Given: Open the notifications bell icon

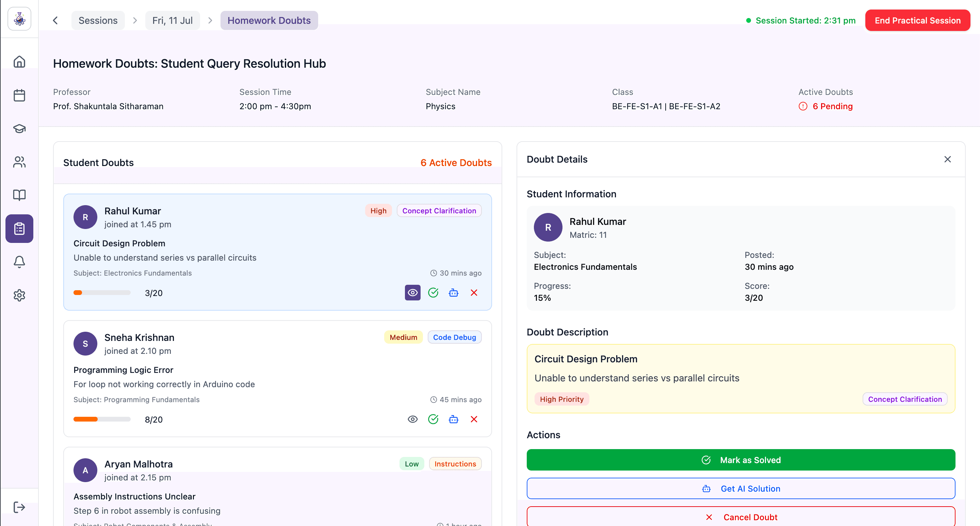Looking at the screenshot, I should [19, 262].
